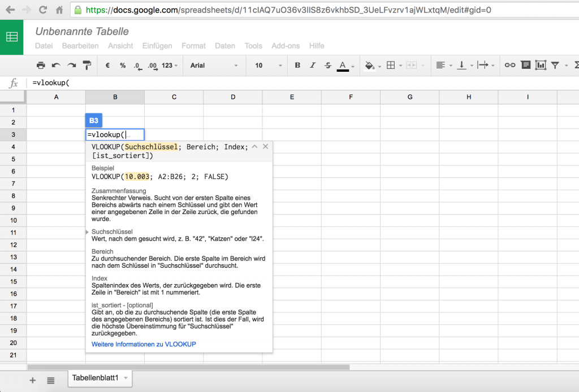Click the filter icon in the toolbar

[556, 65]
